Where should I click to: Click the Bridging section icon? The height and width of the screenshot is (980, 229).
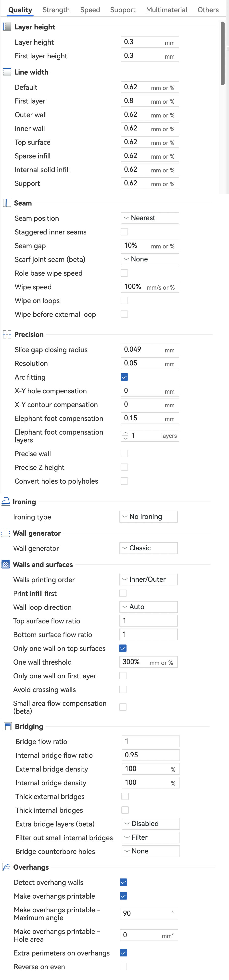click(x=7, y=726)
